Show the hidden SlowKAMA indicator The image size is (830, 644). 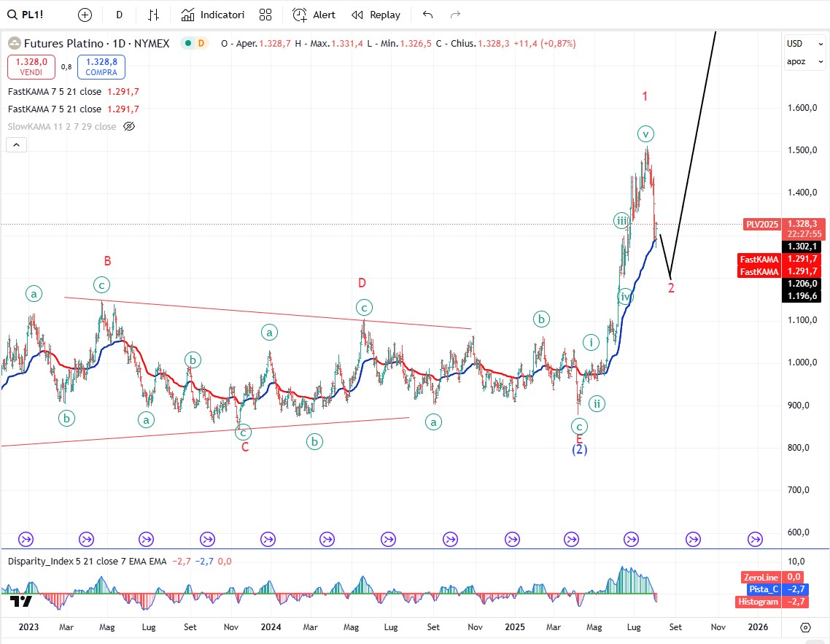click(129, 126)
